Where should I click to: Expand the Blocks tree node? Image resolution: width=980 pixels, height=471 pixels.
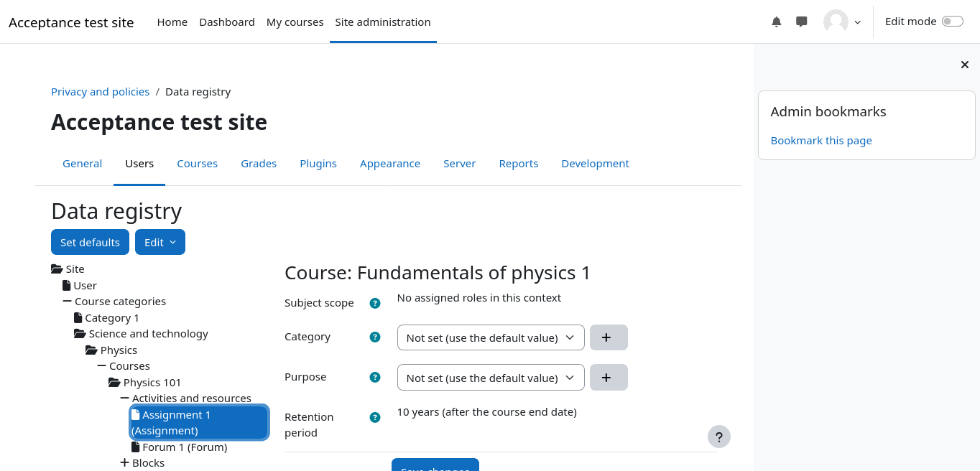pos(125,463)
